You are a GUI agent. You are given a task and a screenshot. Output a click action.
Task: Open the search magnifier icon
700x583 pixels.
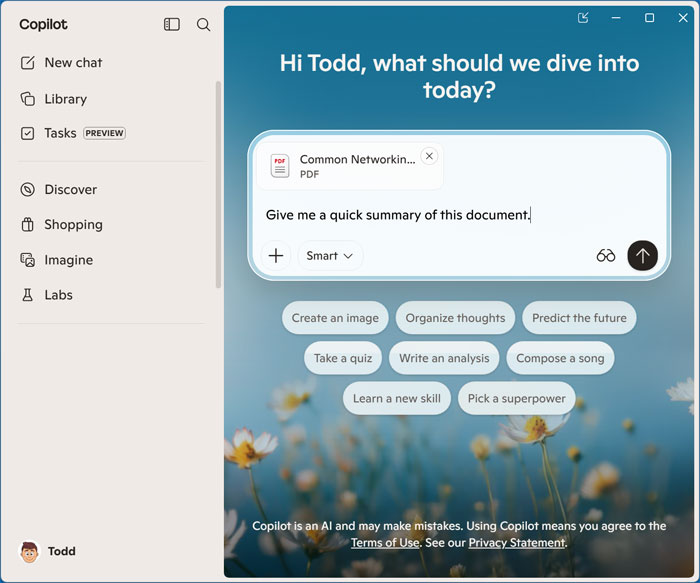[x=204, y=25]
